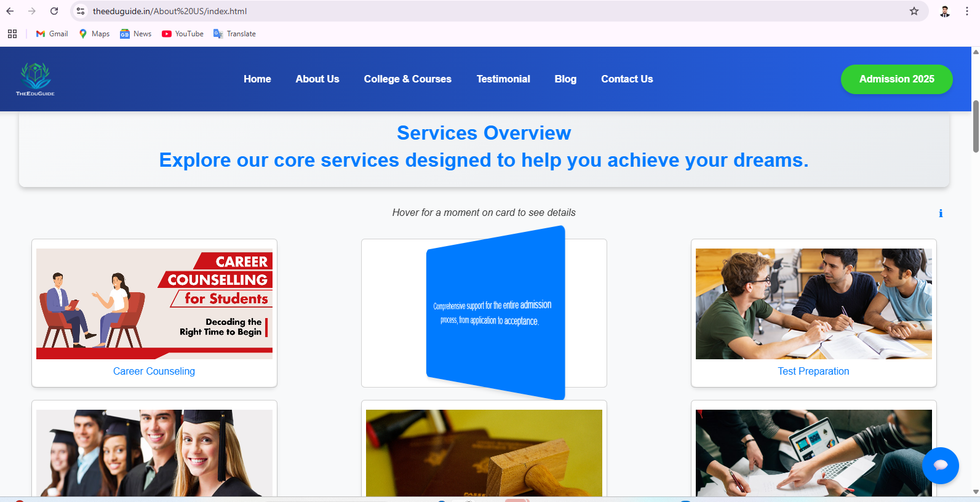Open the Gmail bookmark

(x=52, y=34)
